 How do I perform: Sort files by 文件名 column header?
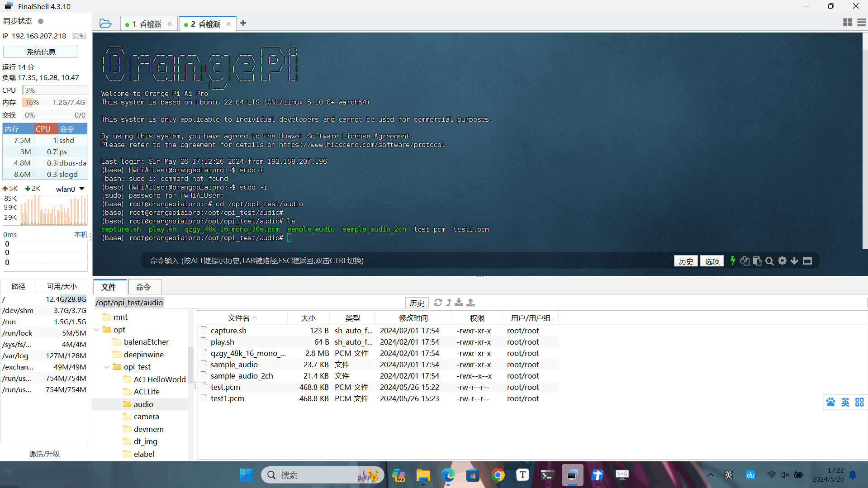[x=242, y=318]
